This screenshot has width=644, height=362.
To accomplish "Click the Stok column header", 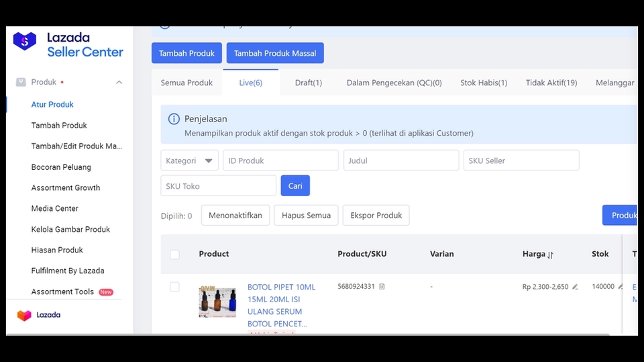I will click(x=600, y=254).
